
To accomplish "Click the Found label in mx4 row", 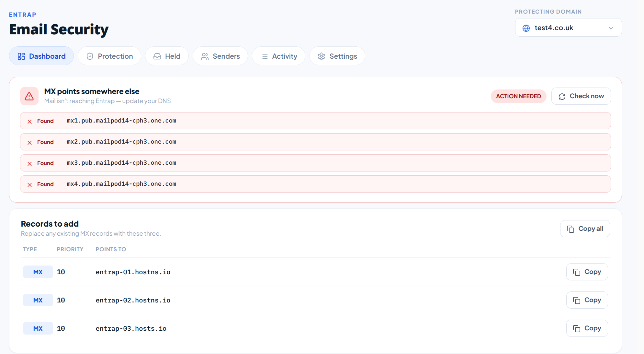I will coord(45,184).
